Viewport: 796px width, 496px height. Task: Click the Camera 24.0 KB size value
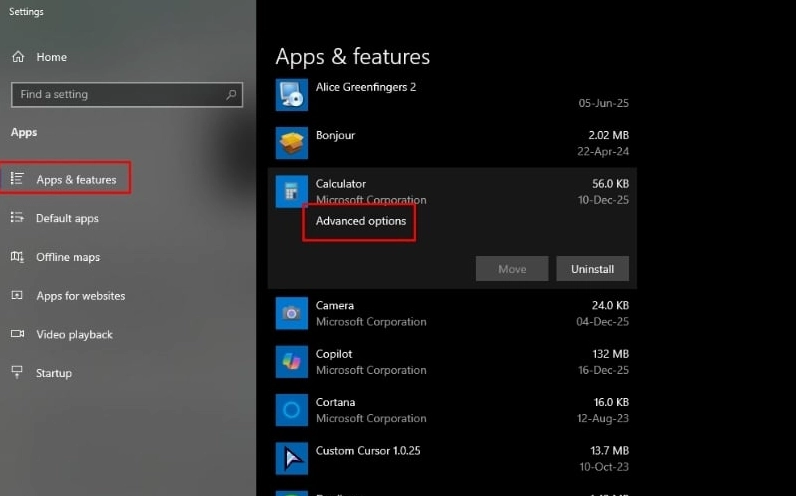click(610, 305)
